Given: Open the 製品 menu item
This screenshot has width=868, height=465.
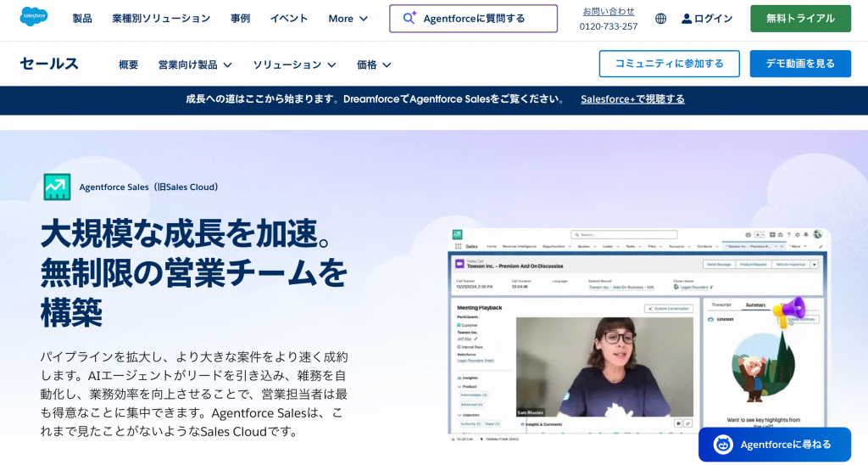Looking at the screenshot, I should coord(82,19).
